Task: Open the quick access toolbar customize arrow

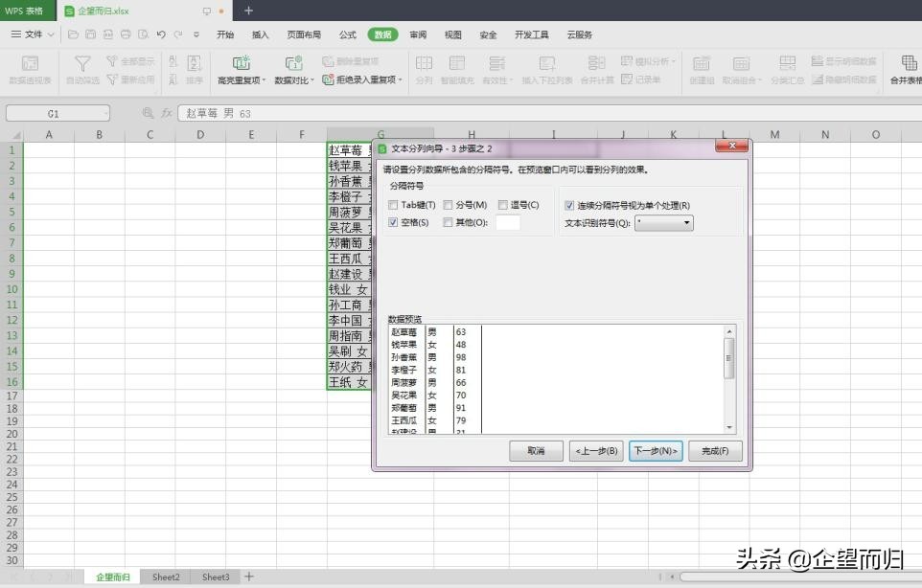Action: 196,34
